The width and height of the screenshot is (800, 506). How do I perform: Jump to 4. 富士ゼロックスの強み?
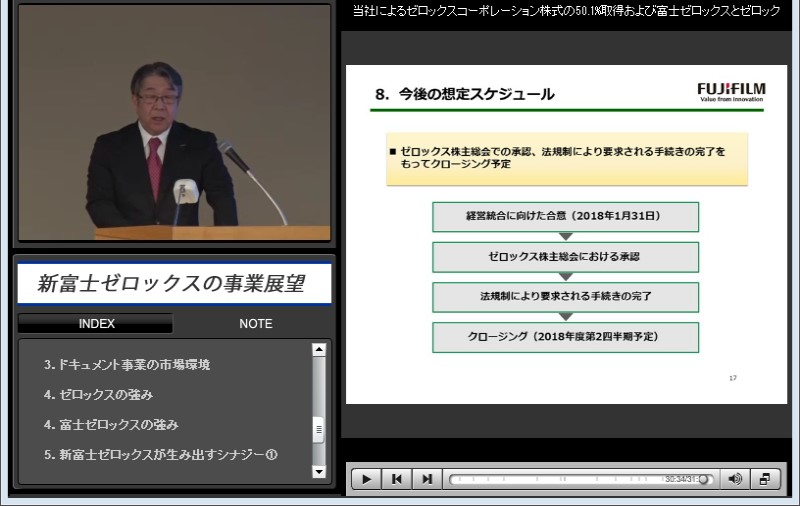(111, 425)
